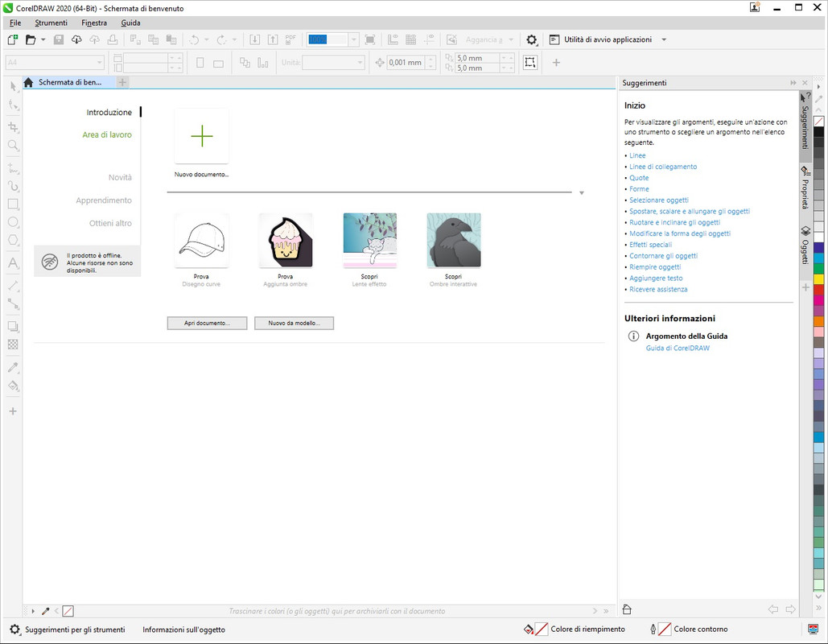The image size is (828, 644).
Task: Select the Pick tool in toolbox
Action: coord(13,87)
